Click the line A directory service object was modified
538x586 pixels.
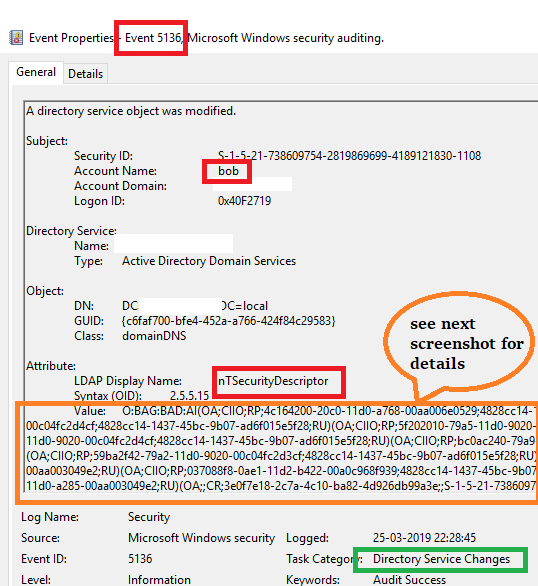[131, 111]
